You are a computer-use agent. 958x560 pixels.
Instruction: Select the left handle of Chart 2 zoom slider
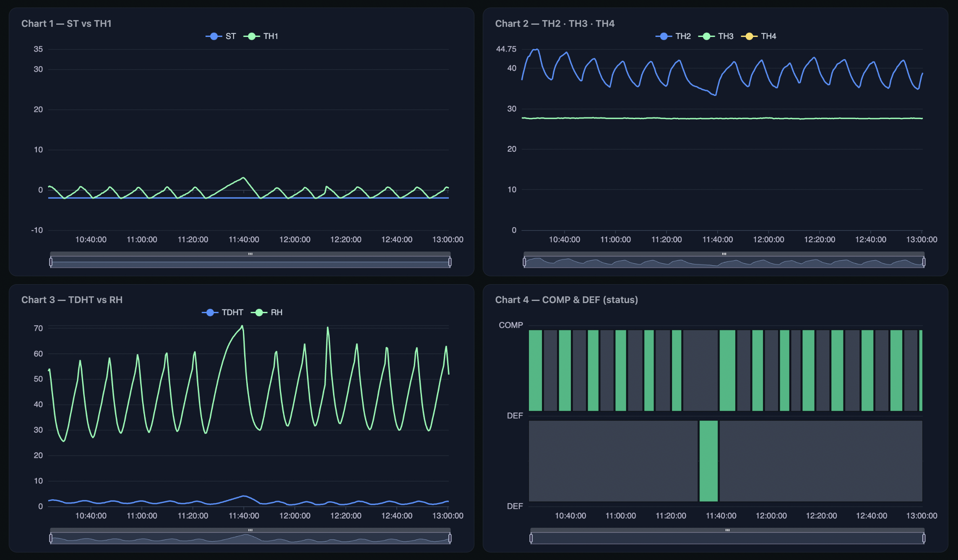(x=525, y=262)
